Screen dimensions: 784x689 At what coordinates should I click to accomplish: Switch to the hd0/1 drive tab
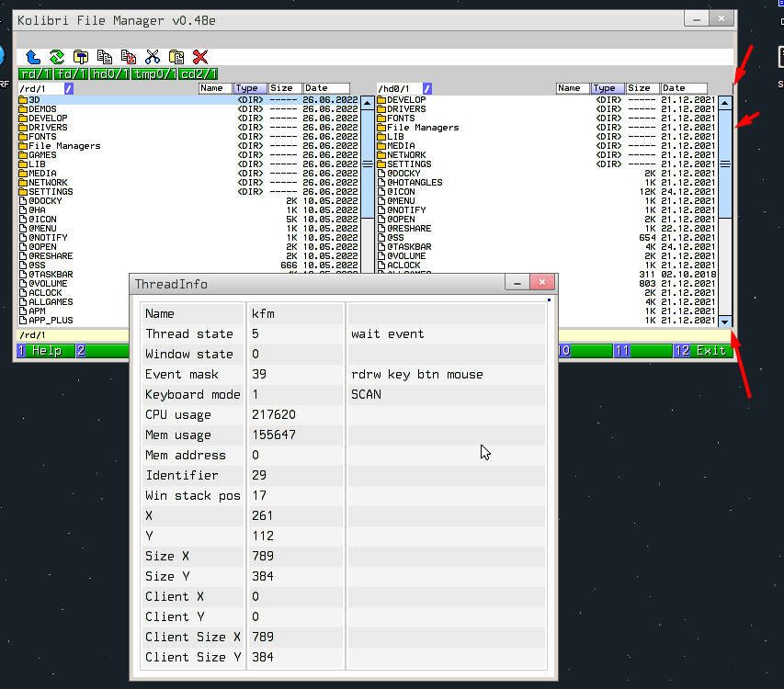110,73
